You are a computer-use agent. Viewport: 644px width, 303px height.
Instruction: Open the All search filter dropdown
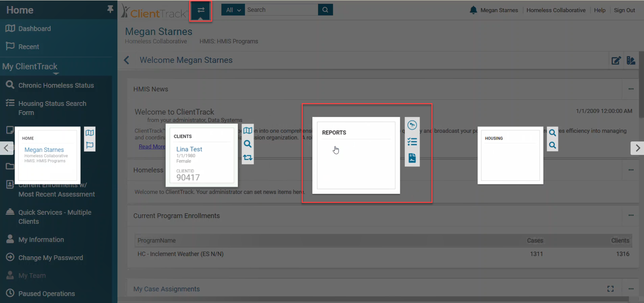233,10
